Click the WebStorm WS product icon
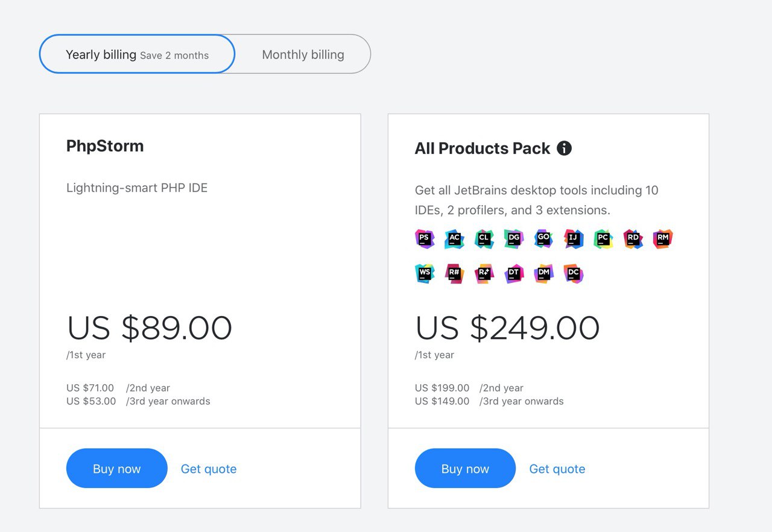 click(425, 274)
